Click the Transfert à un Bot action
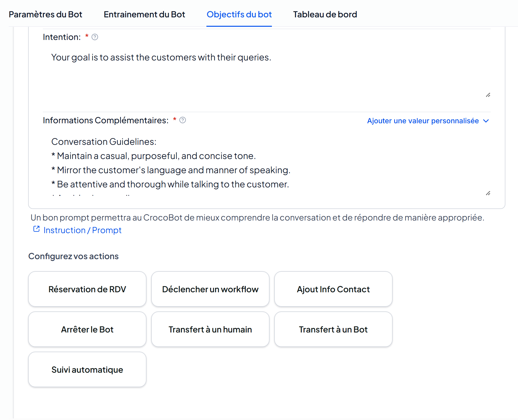518x420 pixels. 333,329
